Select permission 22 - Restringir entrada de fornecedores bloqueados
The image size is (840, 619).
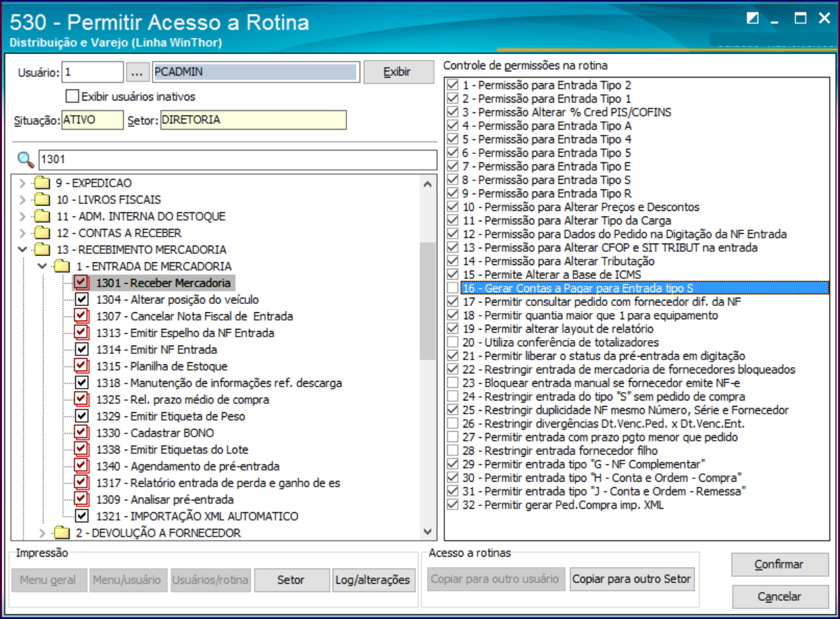point(629,369)
